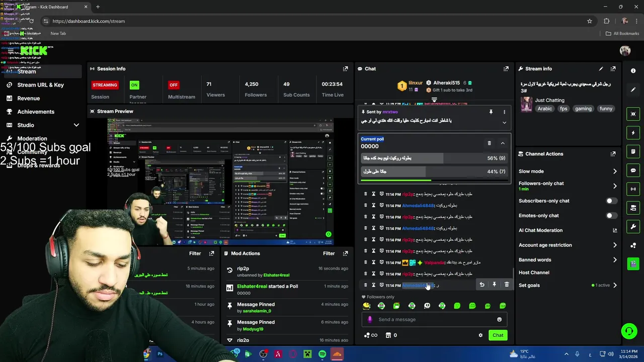The width and height of the screenshot is (644, 362).
Task: Open profile avatar at top right
Action: coord(625,51)
